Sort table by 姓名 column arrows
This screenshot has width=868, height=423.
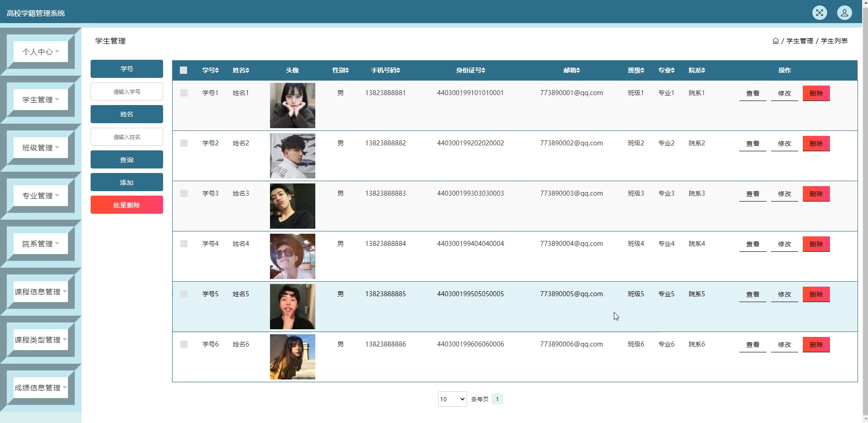click(247, 70)
